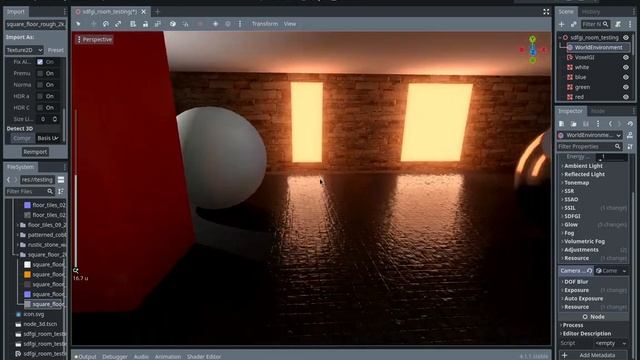Click the Filter Properties search field
Image resolution: width=640 pixels, height=360 pixels.
590,146
